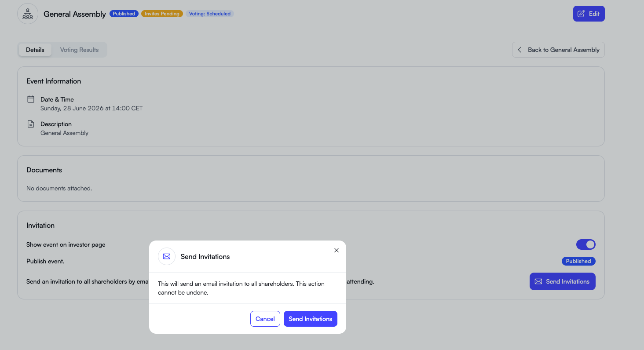Switch to the Voting Results tab
This screenshot has width=644, height=350.
point(79,50)
